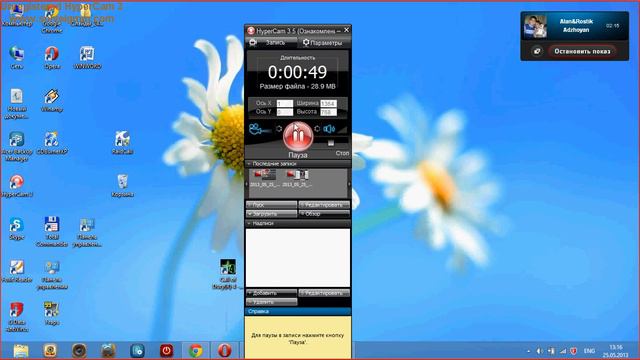Click the Удалить button
Image resolution: width=640 pixels, height=360 pixels.
coord(271,302)
